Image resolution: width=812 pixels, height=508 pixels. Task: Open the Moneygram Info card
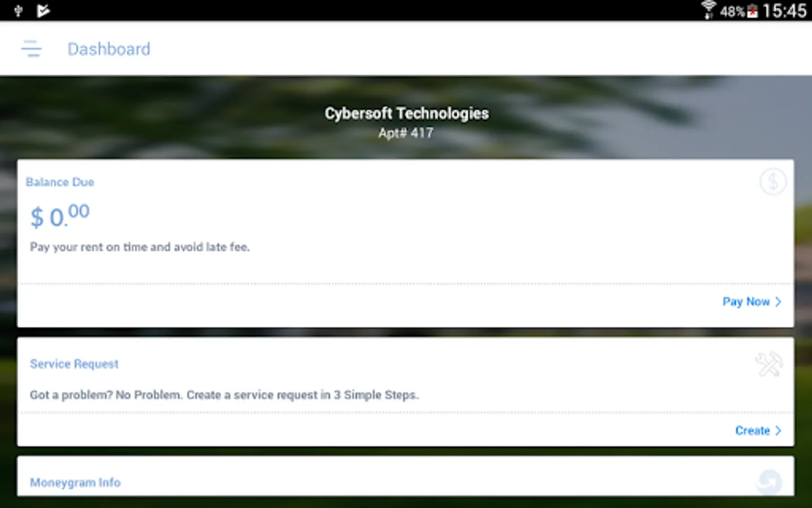click(x=405, y=476)
